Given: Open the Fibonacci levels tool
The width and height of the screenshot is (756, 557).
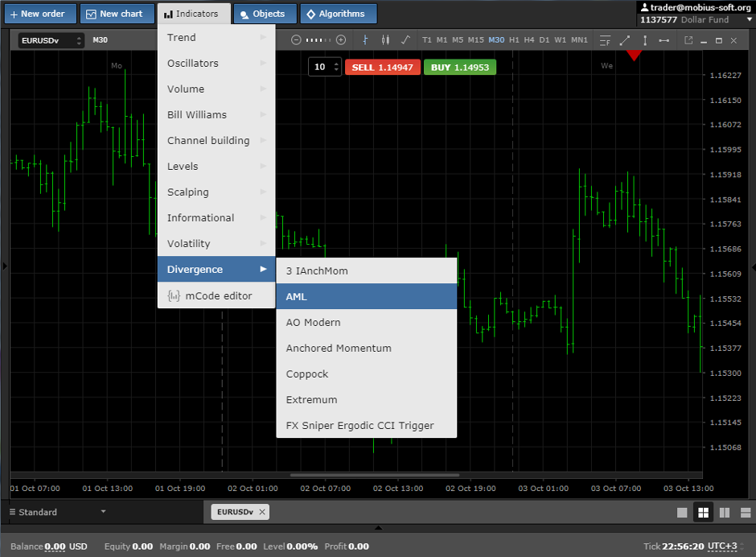Looking at the screenshot, I should 605,40.
